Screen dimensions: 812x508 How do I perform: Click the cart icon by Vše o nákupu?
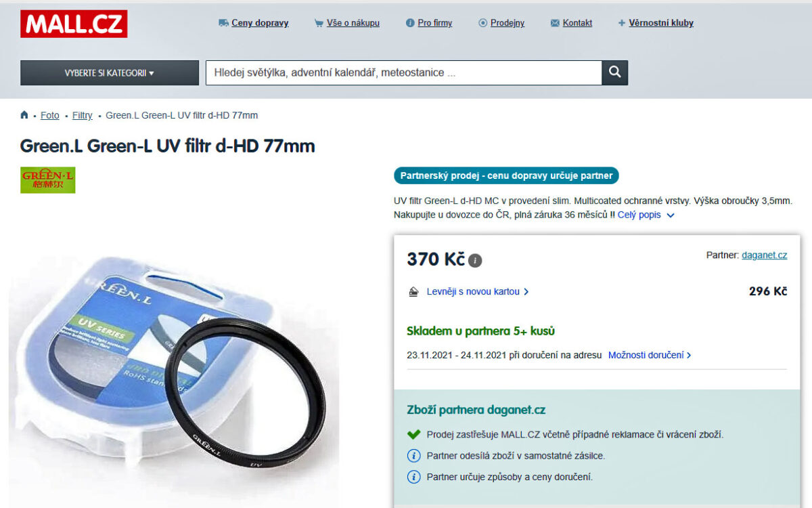point(319,23)
